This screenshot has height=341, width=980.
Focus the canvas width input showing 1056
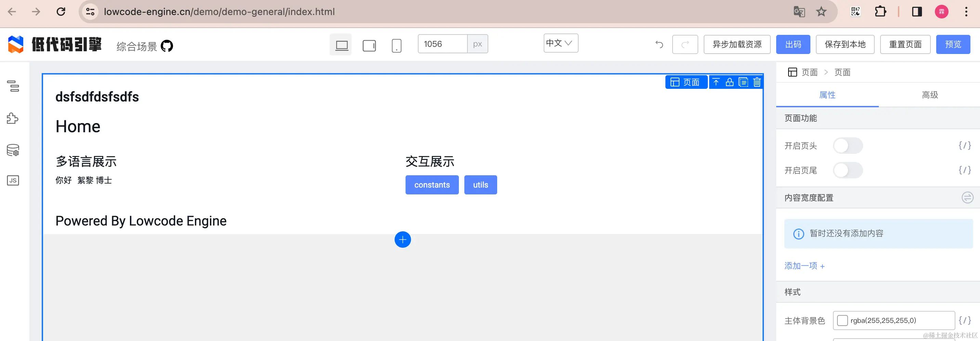tap(442, 44)
